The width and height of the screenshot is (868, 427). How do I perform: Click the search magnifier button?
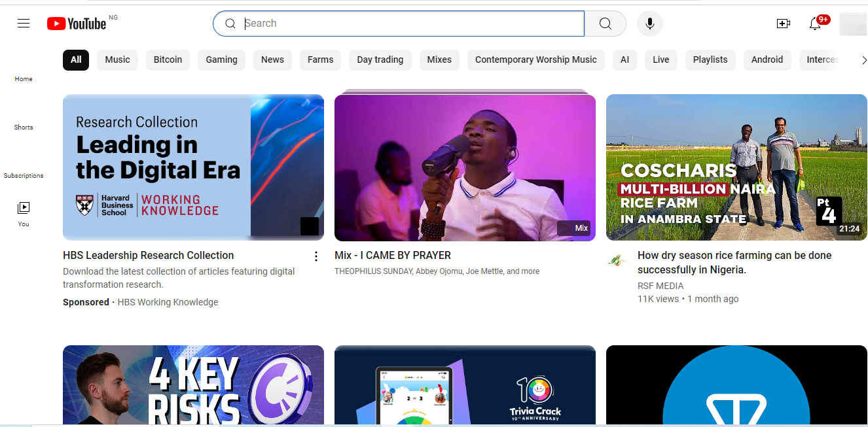pyautogui.click(x=606, y=24)
